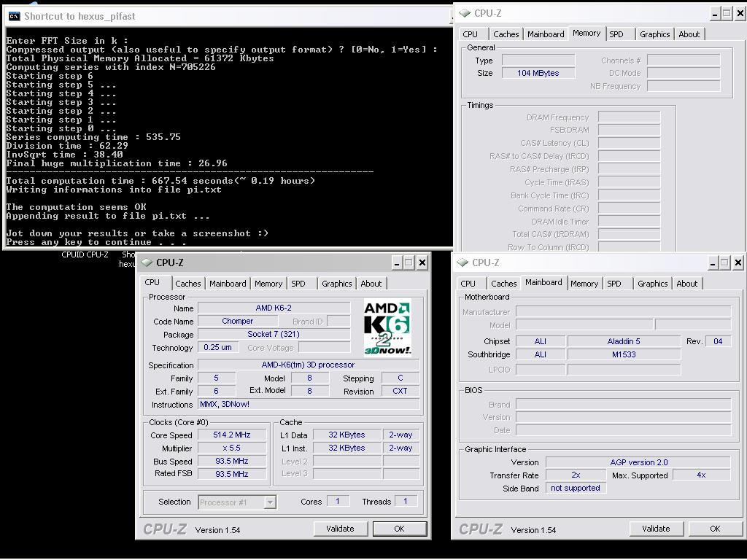The image size is (747, 560).
Task: Click the L1 Data 32 KBytes value
Action: click(x=347, y=435)
